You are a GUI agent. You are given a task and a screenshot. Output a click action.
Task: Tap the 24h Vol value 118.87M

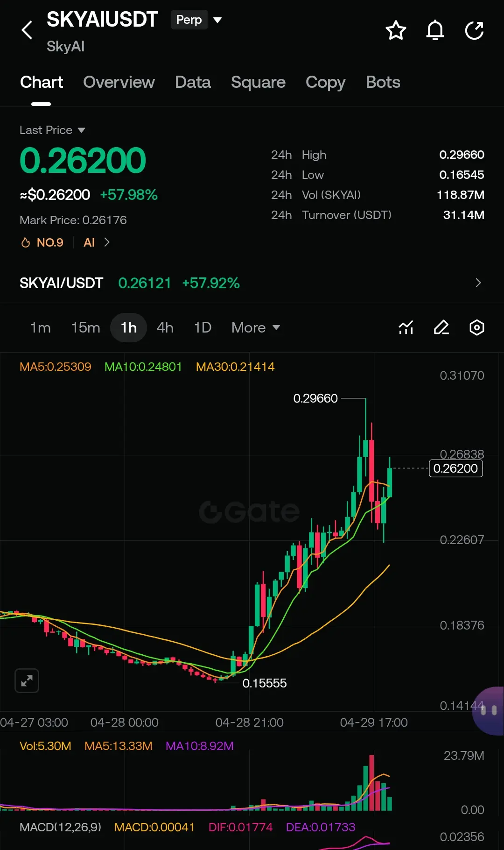[x=460, y=195]
